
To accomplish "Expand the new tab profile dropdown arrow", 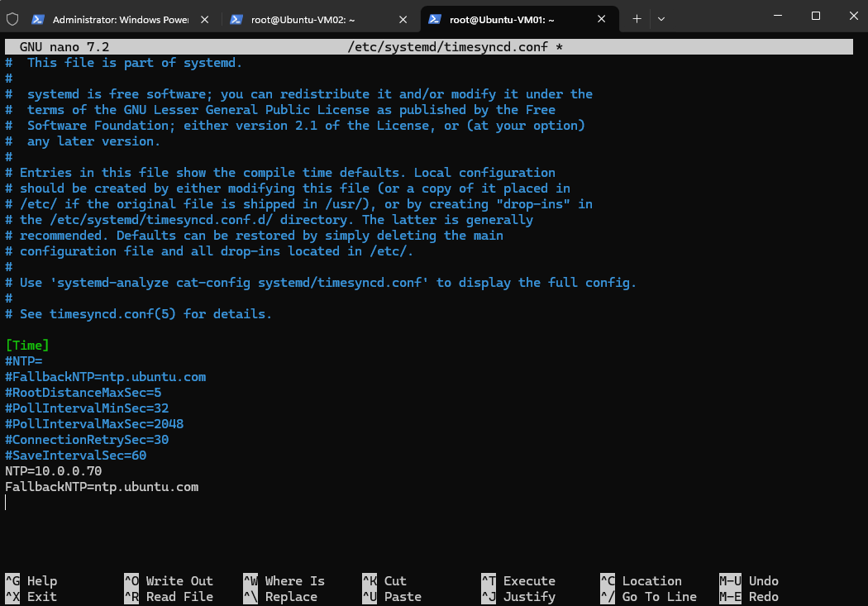I will tap(661, 19).
